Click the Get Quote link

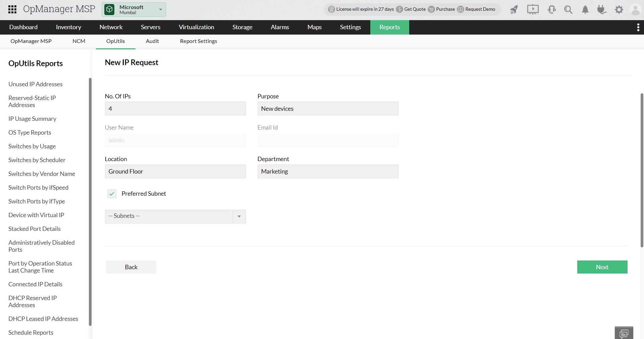click(x=414, y=9)
